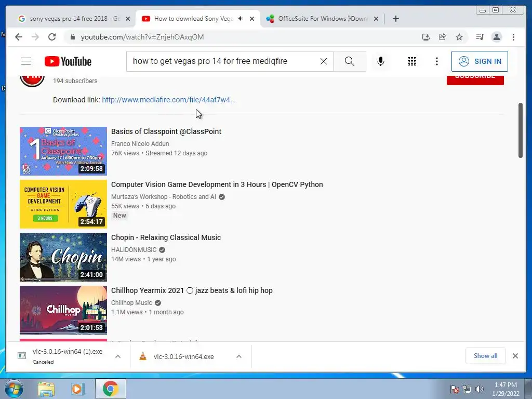The height and width of the screenshot is (399, 532).
Task: Open the Action Center flag icon
Action: click(455, 389)
